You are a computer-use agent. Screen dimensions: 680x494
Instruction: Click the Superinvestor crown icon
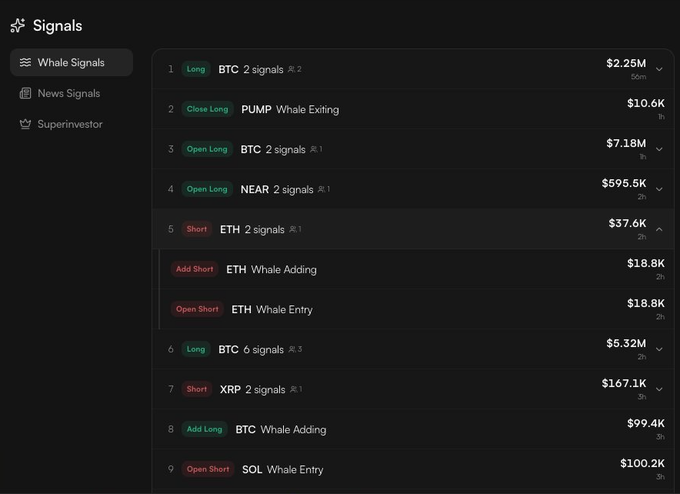tap(25, 124)
